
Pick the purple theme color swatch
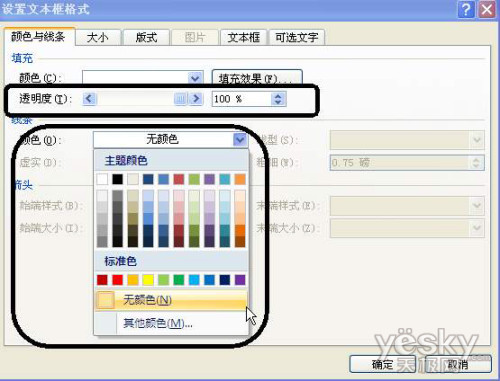[x=209, y=179]
